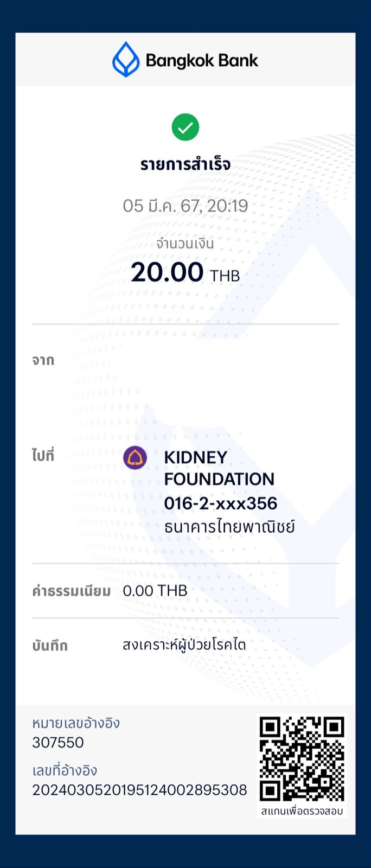Select reference number 307550
This screenshot has height=868, width=371.
[58, 743]
